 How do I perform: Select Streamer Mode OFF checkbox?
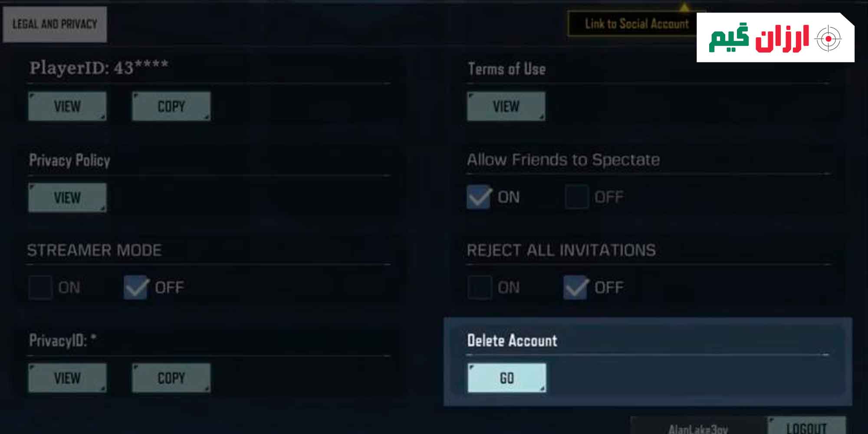coord(136,287)
